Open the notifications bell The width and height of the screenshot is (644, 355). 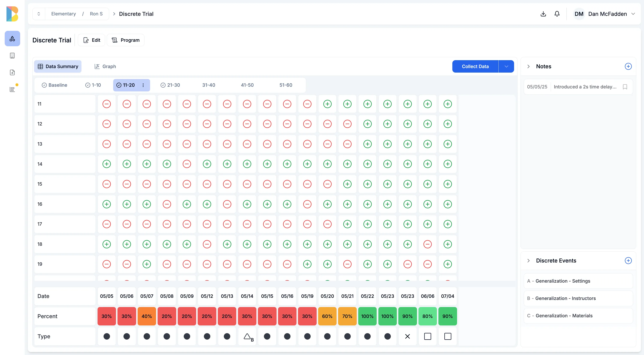pos(557,14)
